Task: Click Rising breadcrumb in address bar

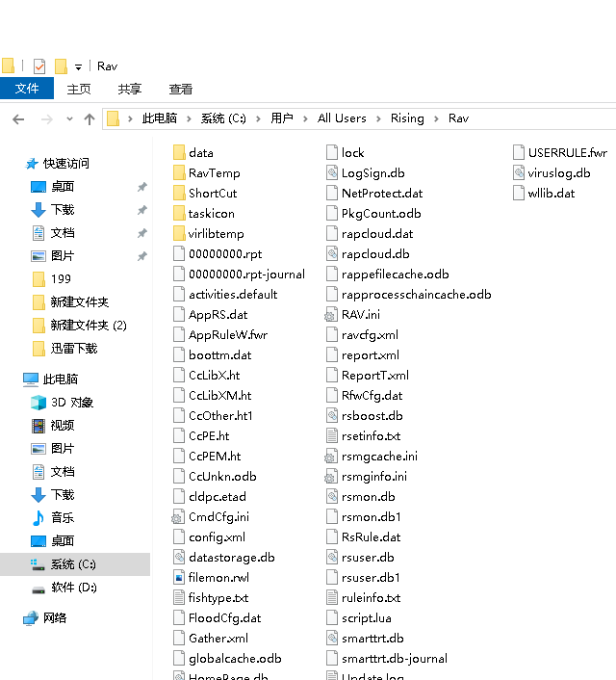Action: click(x=407, y=118)
